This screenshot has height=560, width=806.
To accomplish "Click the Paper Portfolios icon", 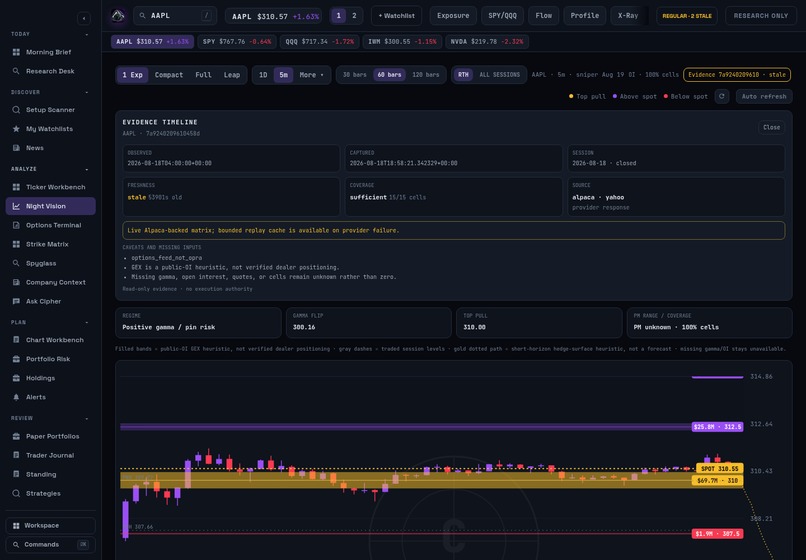I will (16, 436).
